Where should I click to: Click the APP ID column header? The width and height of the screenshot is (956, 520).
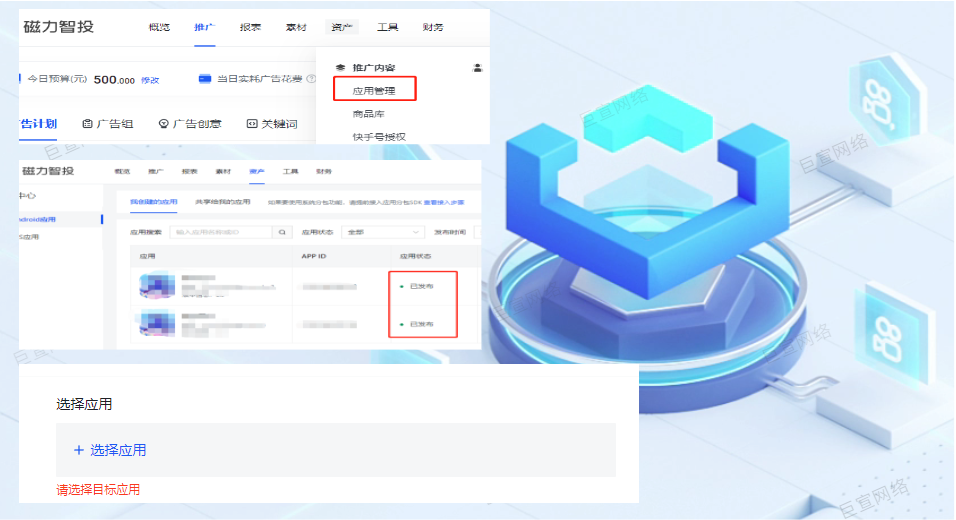tap(313, 256)
